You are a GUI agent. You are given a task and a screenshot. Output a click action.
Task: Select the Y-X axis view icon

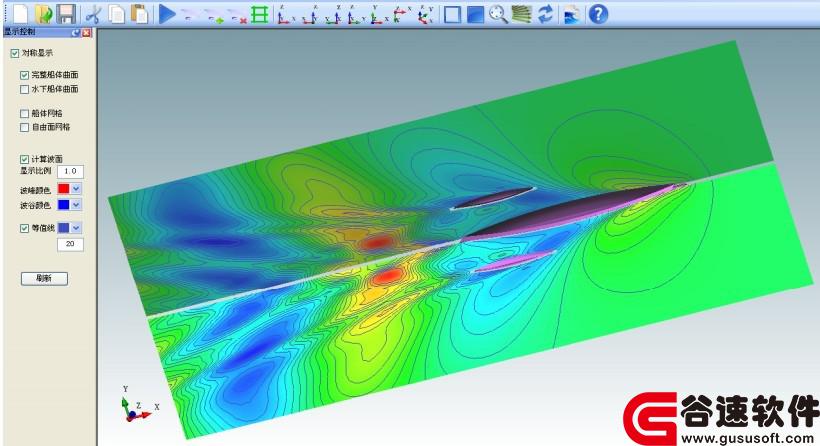coord(379,14)
